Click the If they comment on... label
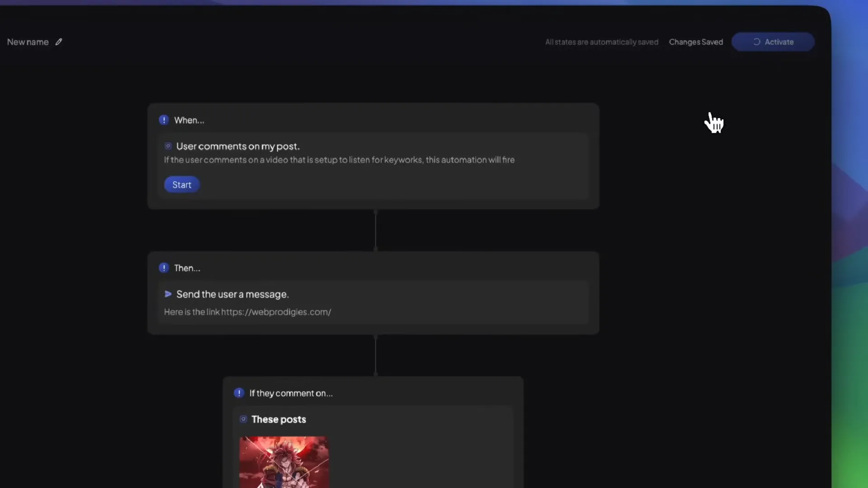 (x=291, y=393)
